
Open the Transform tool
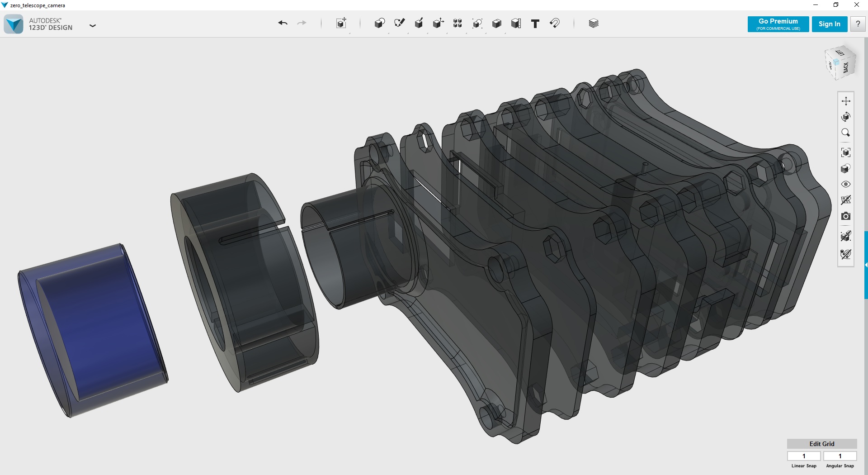click(x=341, y=24)
